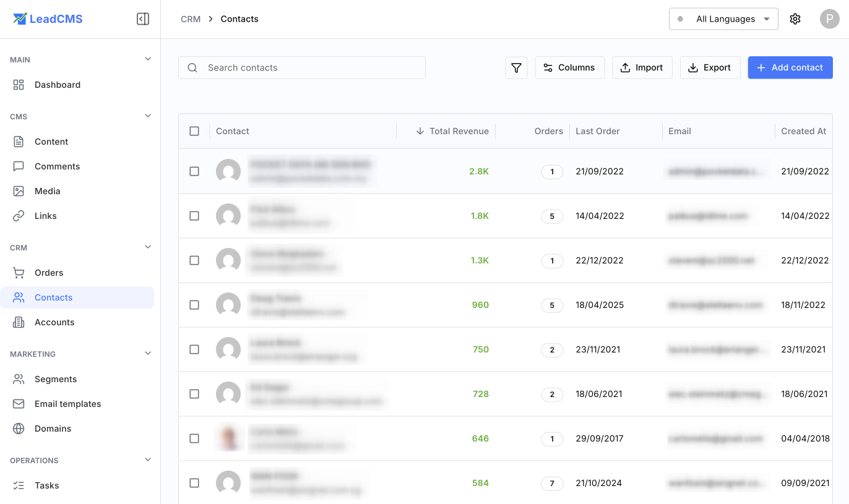Switch to the Contacts section

pos(53,297)
